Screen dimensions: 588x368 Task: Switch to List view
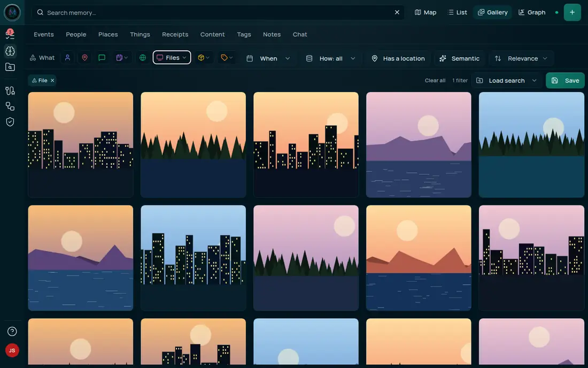[x=458, y=12]
